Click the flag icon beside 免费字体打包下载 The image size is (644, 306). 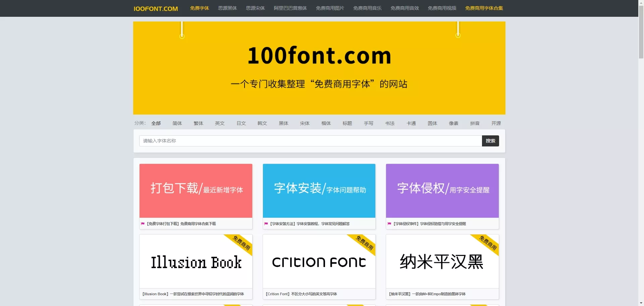pos(143,224)
